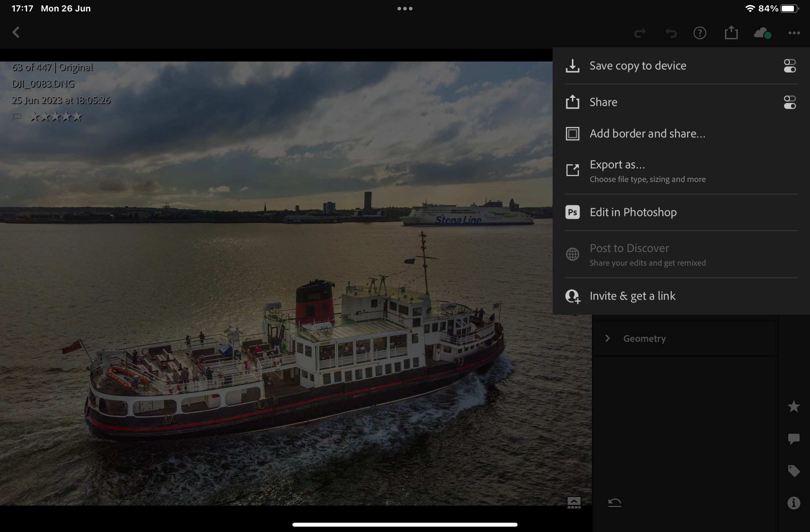Open settings toggle for Save copy to device
This screenshot has width=810, height=532.
pyautogui.click(x=790, y=66)
